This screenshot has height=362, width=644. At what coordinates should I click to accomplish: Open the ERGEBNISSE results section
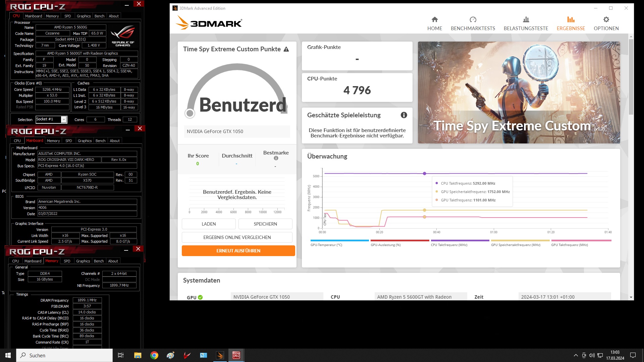coord(571,24)
